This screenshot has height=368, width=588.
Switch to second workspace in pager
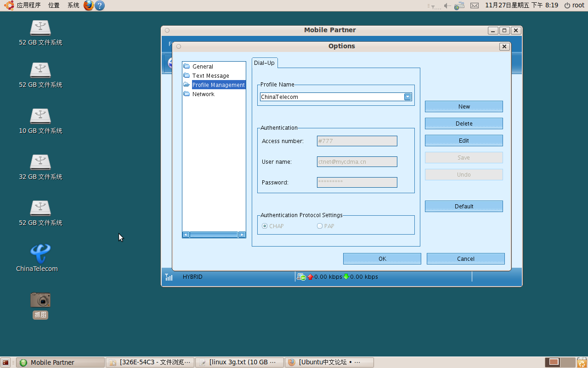click(568, 362)
